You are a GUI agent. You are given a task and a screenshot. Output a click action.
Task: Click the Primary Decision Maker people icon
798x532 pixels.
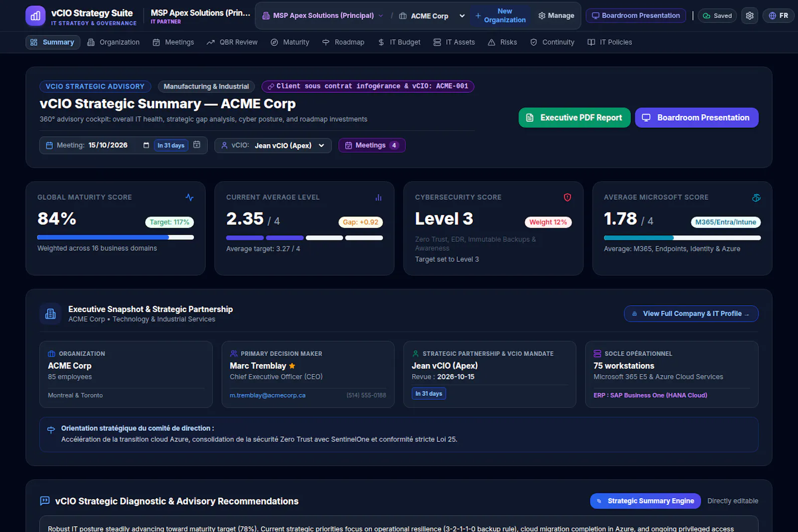tap(233, 354)
